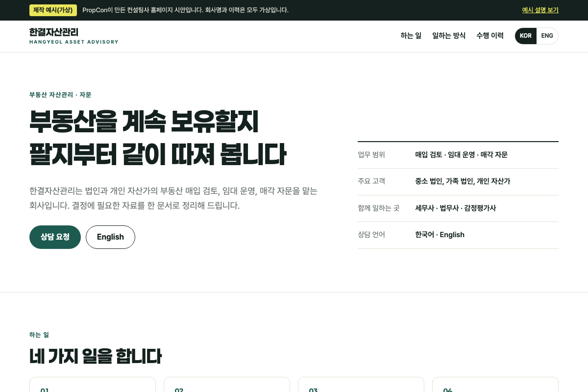
Task: Click the 한결자산관리는 법인과 description paragraph
Action: pos(173,198)
